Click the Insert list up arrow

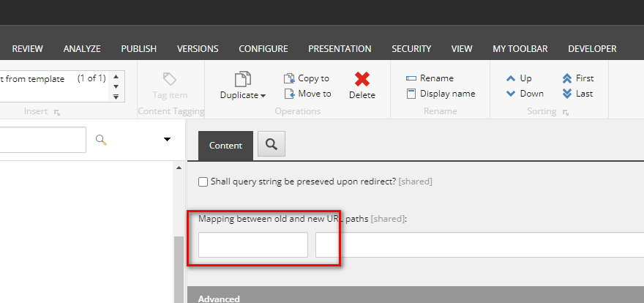click(x=116, y=76)
